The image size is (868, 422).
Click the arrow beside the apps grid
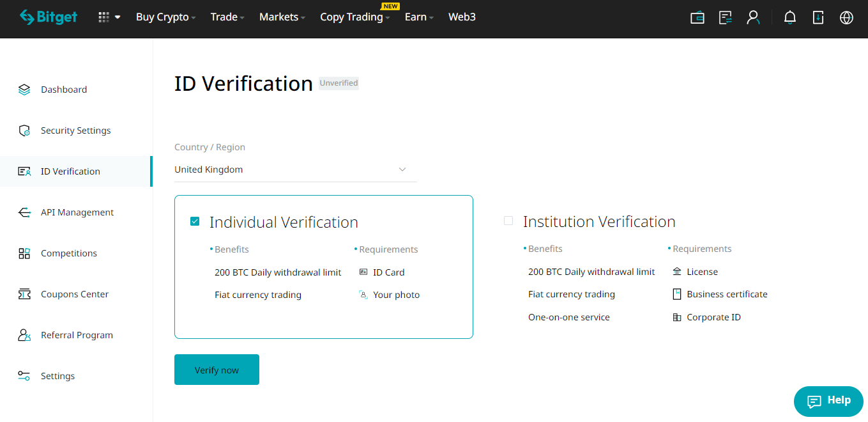click(x=118, y=17)
